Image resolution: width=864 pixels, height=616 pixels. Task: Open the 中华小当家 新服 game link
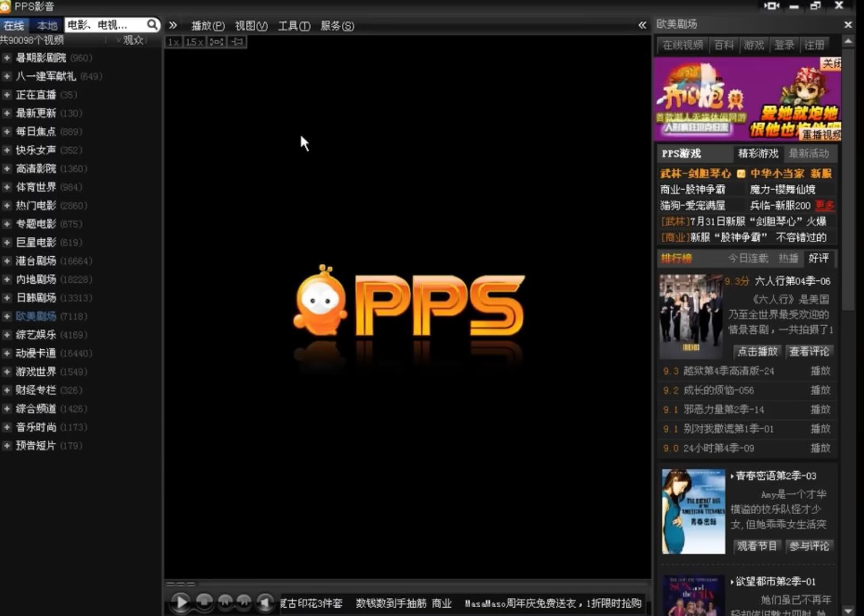[791, 174]
